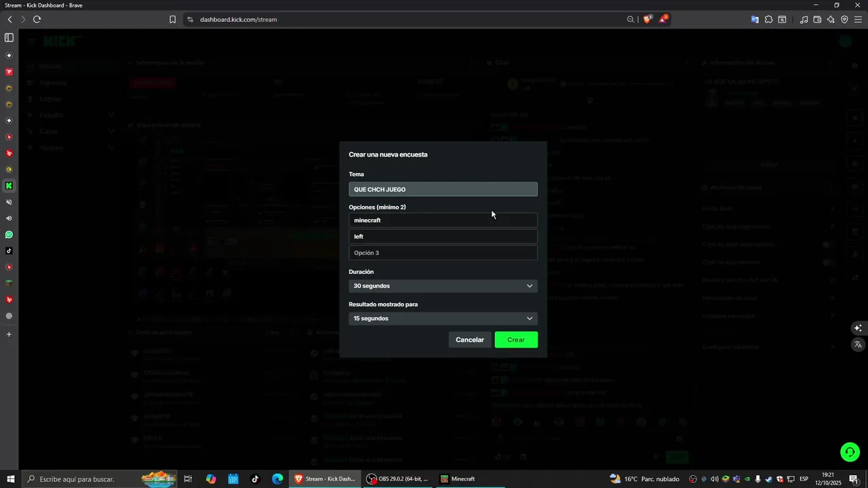Image resolution: width=868 pixels, height=488 pixels.
Task: Open Brave Shields lion icon
Action: (x=647, y=19)
